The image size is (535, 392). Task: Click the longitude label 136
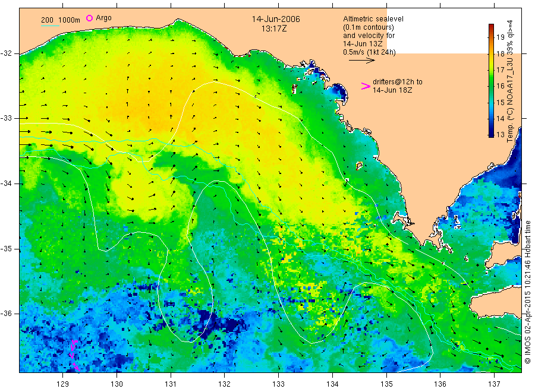pos(440,384)
